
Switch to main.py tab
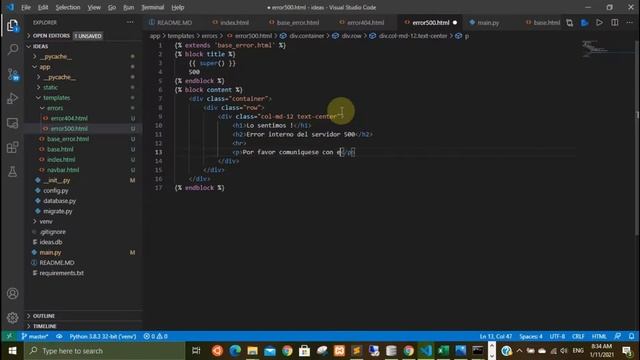tap(484, 22)
